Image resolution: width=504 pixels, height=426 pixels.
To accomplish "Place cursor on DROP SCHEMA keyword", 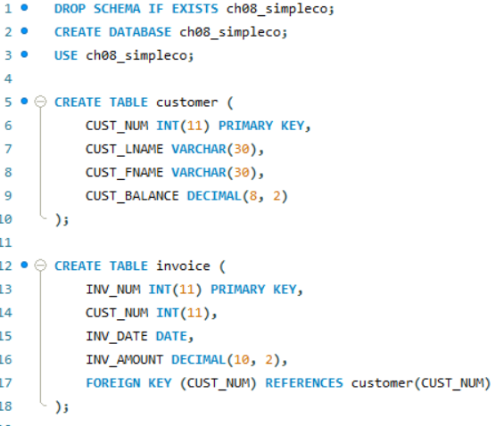I will pyautogui.click(x=97, y=9).
